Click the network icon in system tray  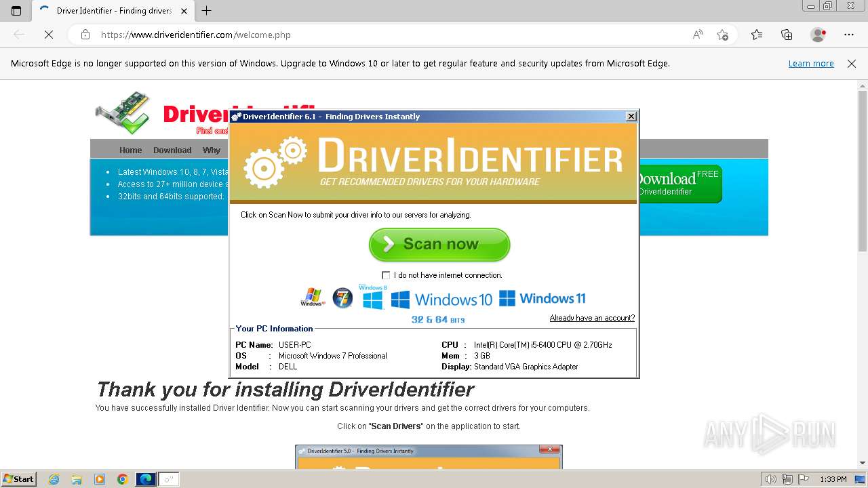pyautogui.click(x=787, y=479)
